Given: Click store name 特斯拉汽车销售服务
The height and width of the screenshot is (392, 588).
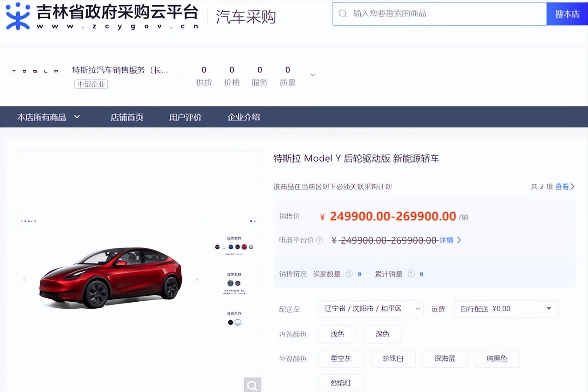Looking at the screenshot, I should pos(120,70).
